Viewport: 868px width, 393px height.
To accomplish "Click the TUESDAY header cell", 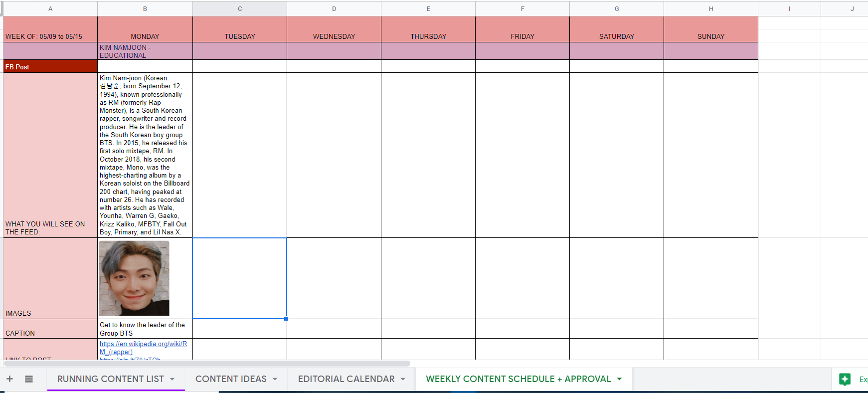I will click(240, 29).
